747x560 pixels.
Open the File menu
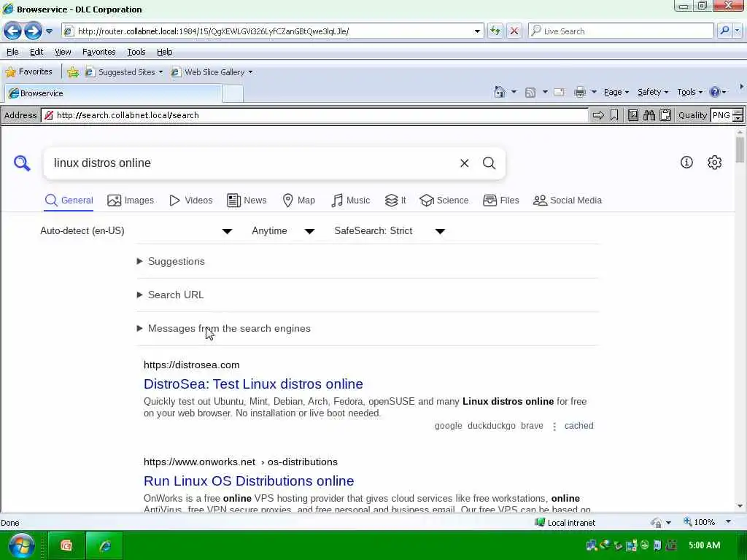tap(12, 52)
